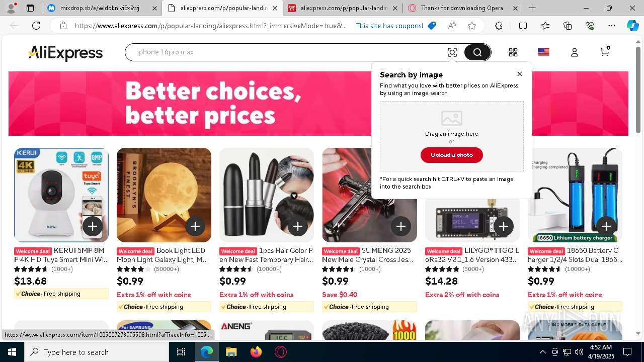The image size is (644, 362).
Task: Add 18650 battery charger via plus icon
Action: (x=606, y=226)
